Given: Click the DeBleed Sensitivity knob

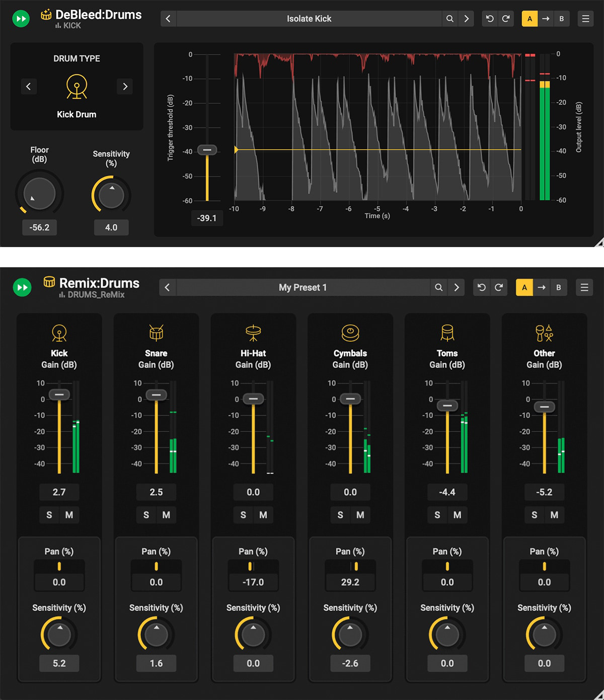Looking at the screenshot, I should (x=111, y=196).
